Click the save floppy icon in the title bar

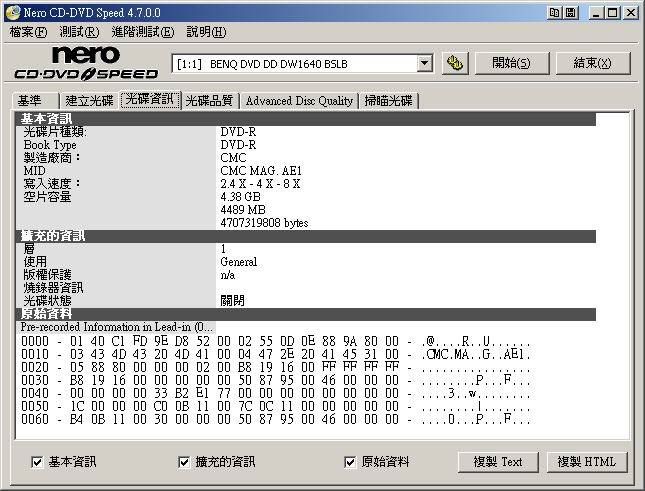click(571, 13)
